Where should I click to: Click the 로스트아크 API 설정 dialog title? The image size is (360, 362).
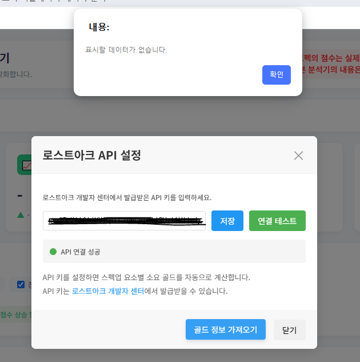click(92, 155)
